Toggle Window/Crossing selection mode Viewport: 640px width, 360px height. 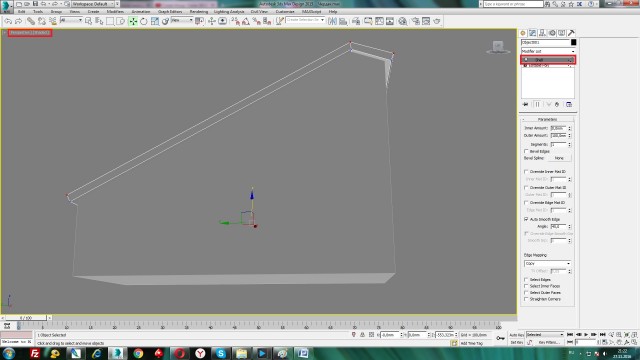(120, 21)
